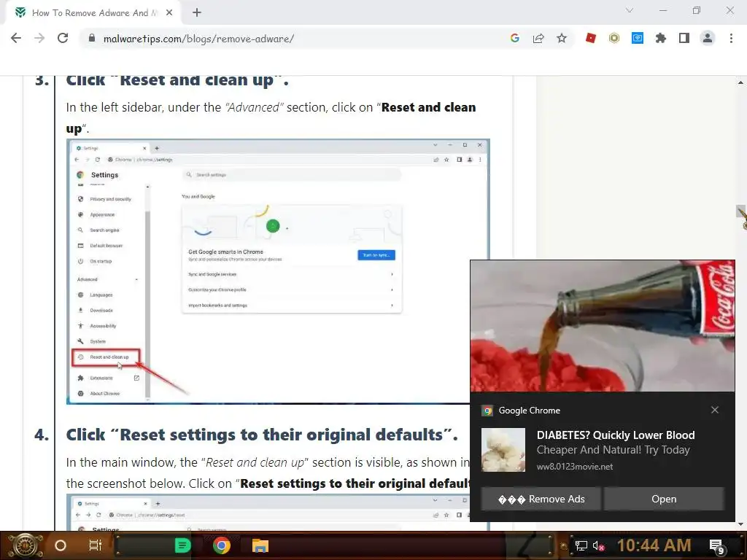Click the forward navigation arrow
Image resolution: width=747 pixels, height=560 pixels.
(39, 38)
